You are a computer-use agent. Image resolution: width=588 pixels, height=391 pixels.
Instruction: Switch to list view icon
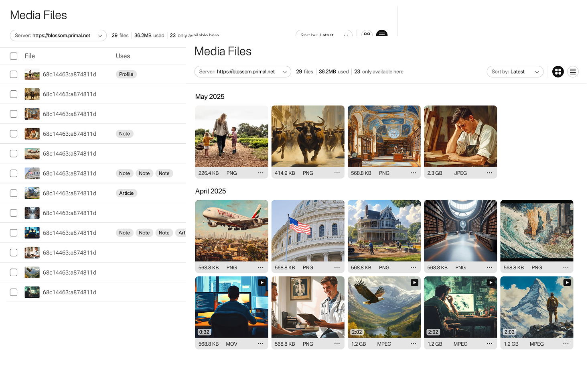click(573, 72)
